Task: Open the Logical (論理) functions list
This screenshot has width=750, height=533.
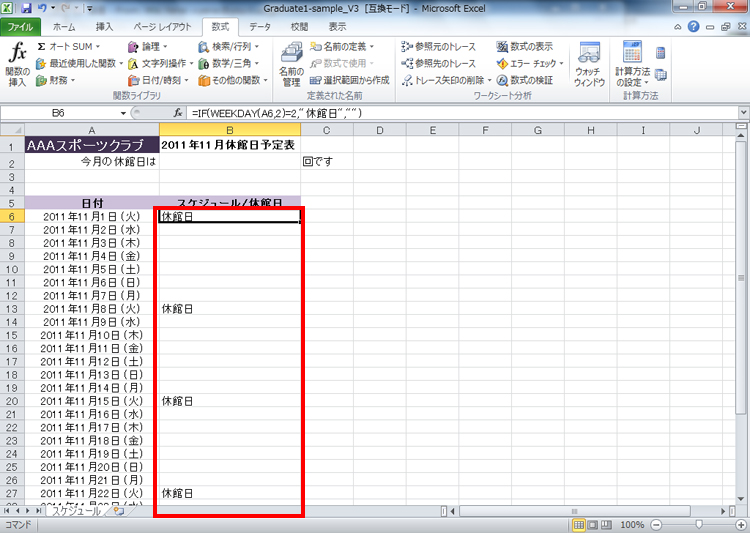Action: (148, 46)
